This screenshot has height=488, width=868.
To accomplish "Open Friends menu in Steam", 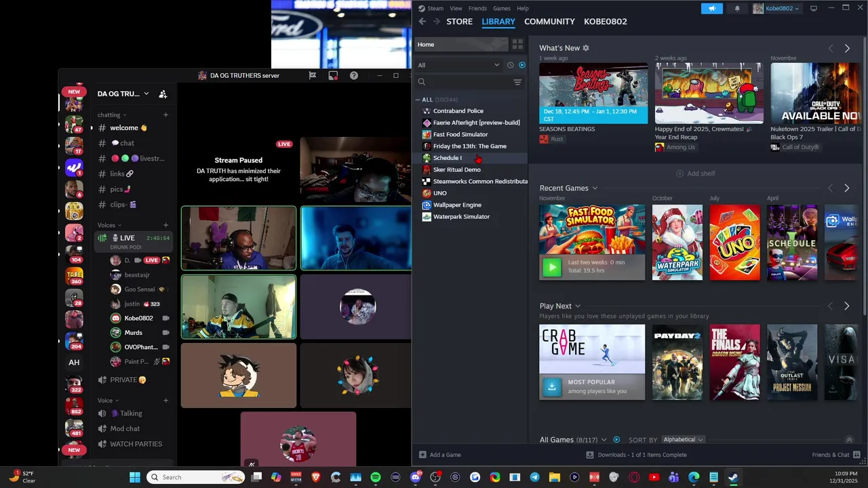I will [x=477, y=8].
